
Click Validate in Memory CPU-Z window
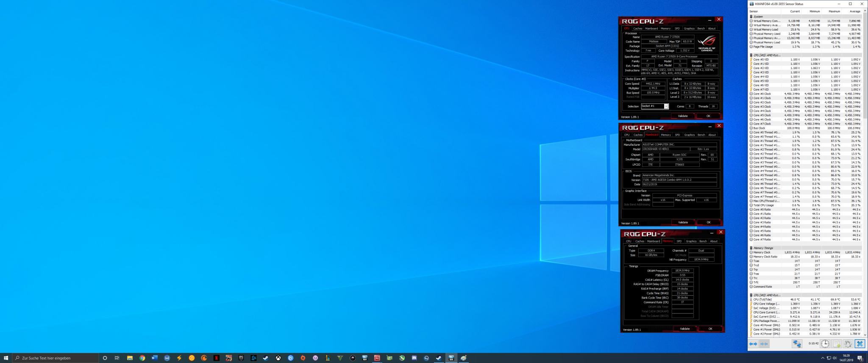tap(685, 329)
